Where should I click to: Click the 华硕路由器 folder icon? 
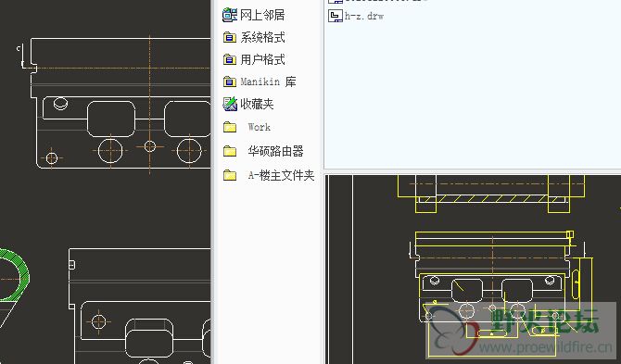pos(230,151)
